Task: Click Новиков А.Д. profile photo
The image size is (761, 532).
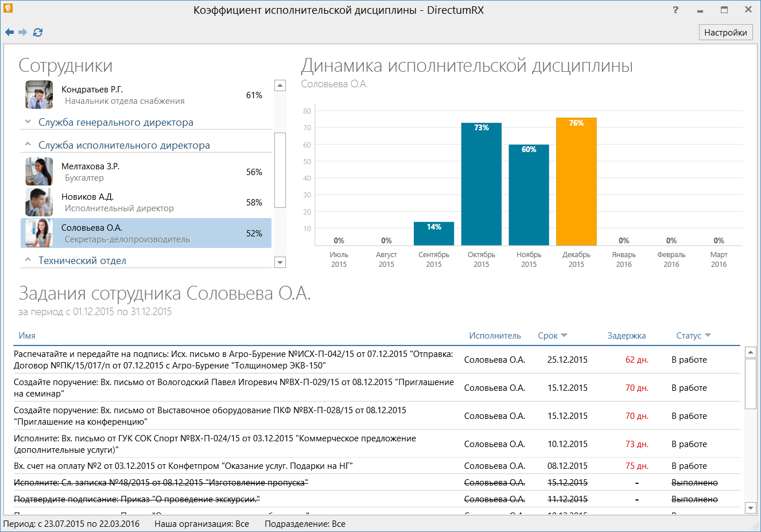Action: (39, 202)
